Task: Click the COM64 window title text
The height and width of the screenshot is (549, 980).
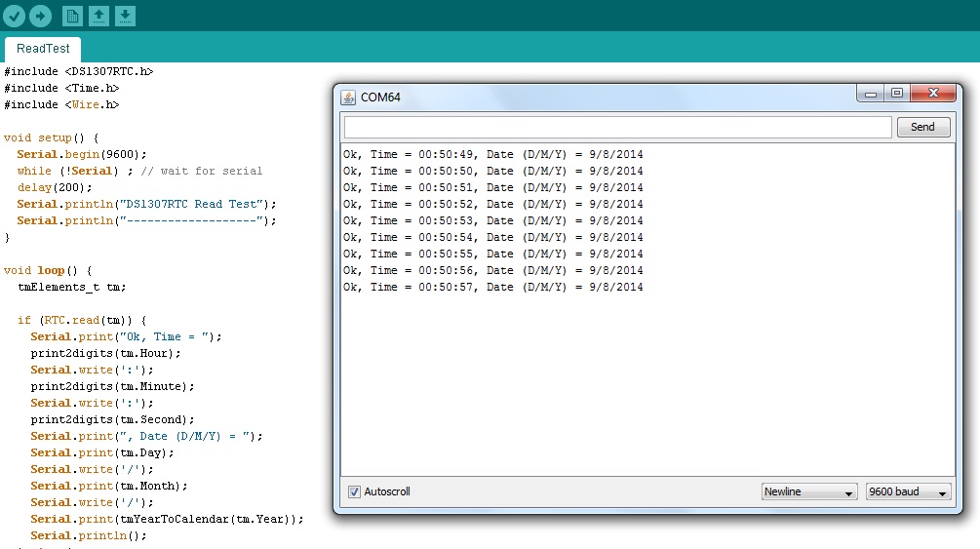Action: tap(380, 98)
